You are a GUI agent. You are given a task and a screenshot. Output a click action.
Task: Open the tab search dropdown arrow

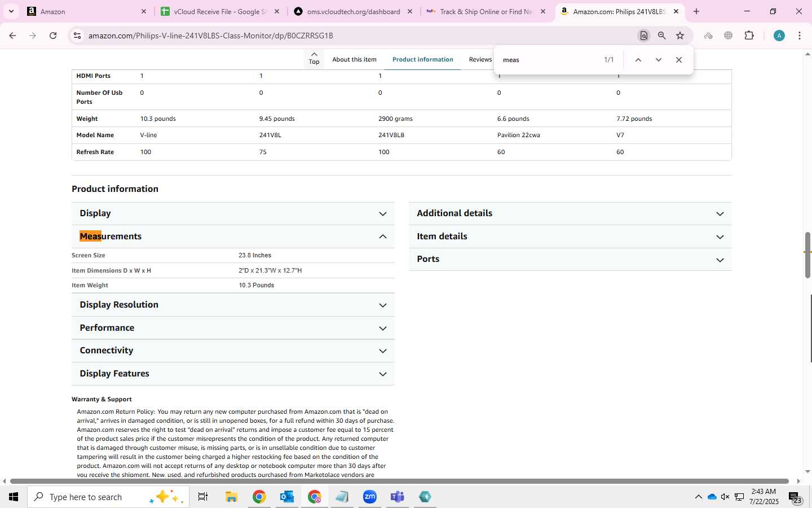click(x=11, y=11)
